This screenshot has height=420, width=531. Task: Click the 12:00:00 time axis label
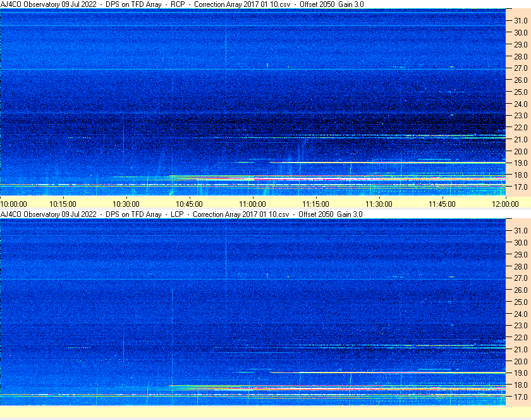(x=505, y=204)
